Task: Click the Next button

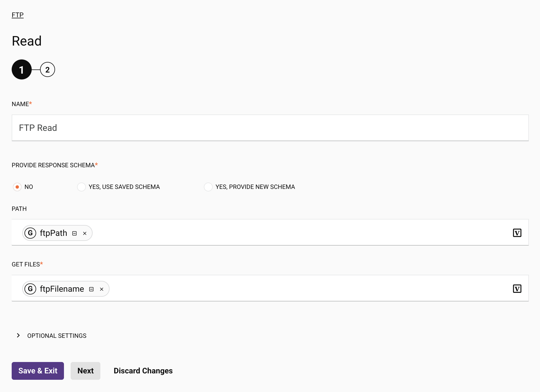Action: tap(85, 371)
